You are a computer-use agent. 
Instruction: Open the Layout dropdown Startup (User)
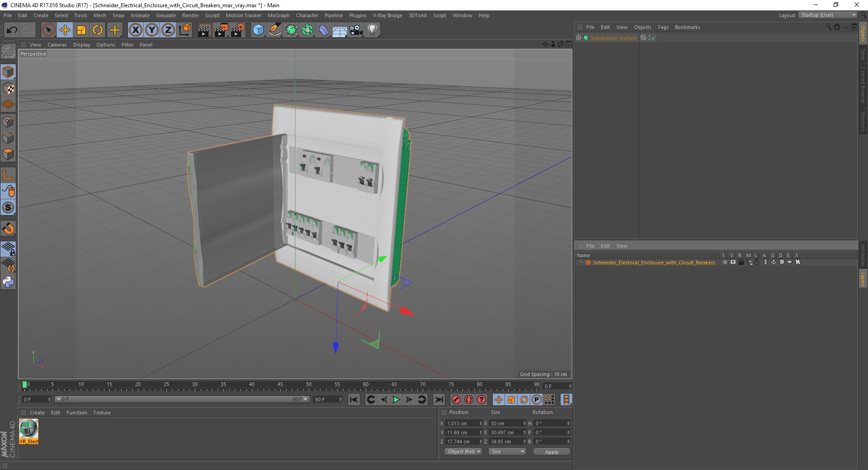pos(828,15)
